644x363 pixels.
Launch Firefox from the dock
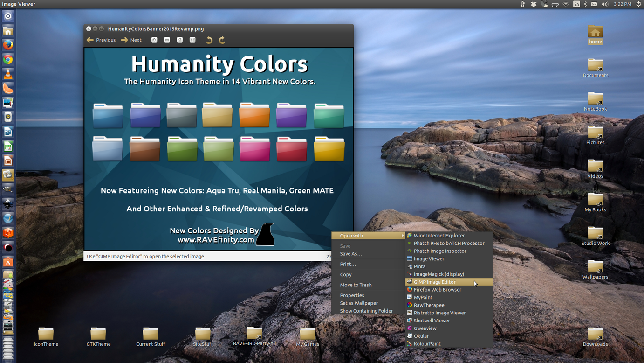coord(8,45)
